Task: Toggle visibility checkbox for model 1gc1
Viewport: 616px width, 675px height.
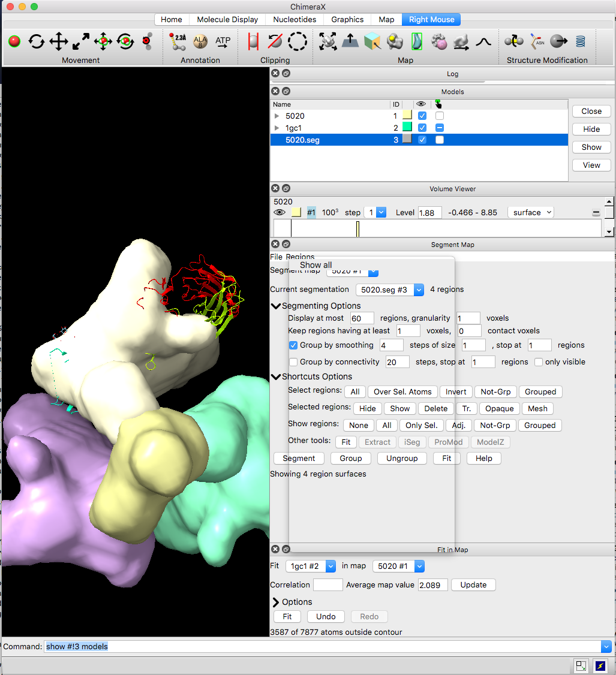Action: click(x=422, y=128)
